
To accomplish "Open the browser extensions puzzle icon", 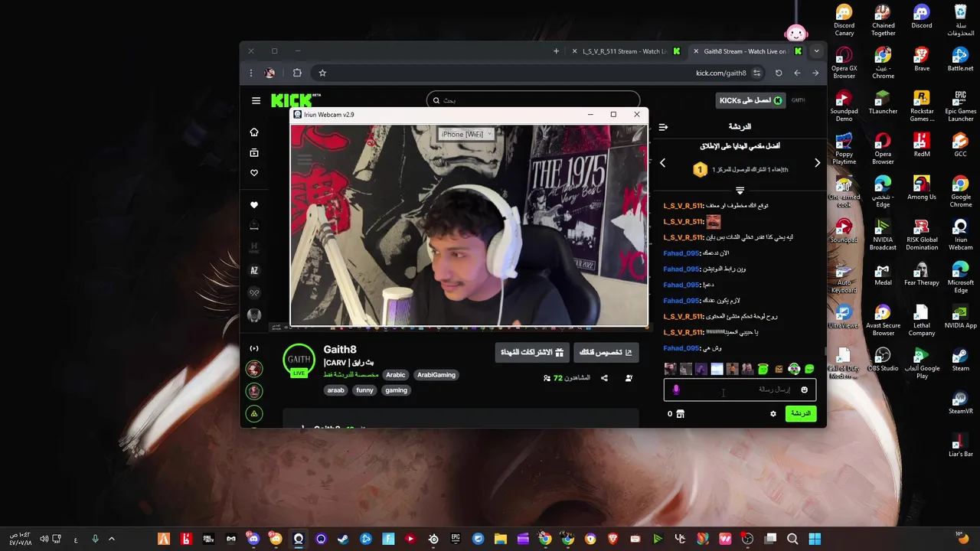I will [x=297, y=73].
